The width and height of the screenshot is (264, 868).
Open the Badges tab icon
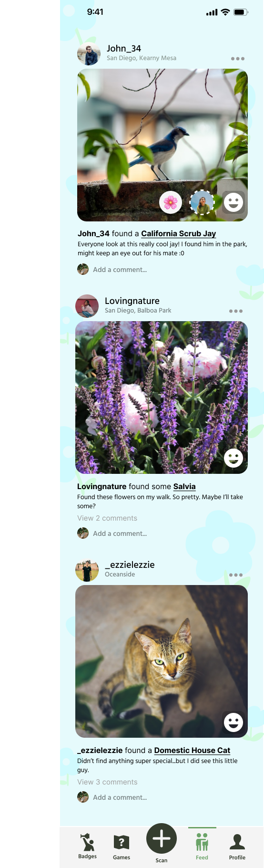pyautogui.click(x=87, y=843)
